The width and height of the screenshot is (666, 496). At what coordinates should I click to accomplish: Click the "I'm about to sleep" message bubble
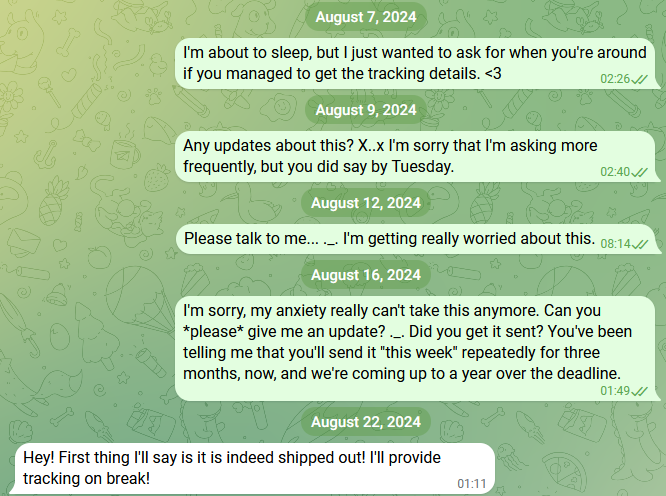tap(400, 63)
